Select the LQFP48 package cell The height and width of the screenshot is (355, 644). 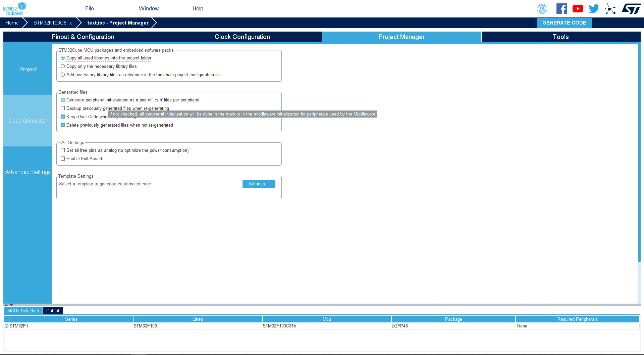tap(453, 326)
